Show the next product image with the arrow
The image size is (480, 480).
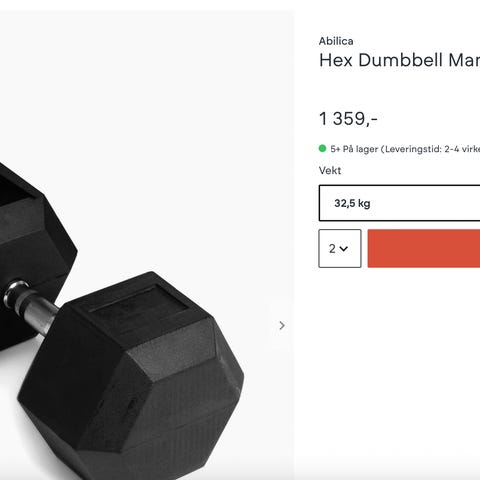(x=282, y=325)
